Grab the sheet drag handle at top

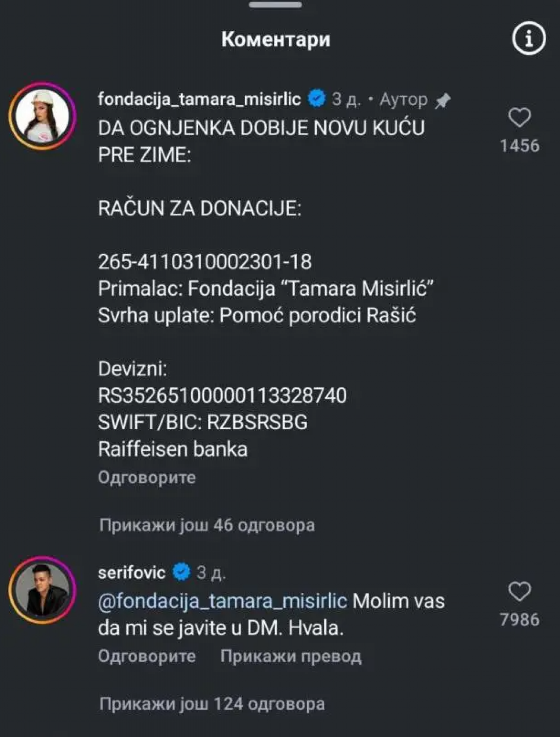coord(275,5)
